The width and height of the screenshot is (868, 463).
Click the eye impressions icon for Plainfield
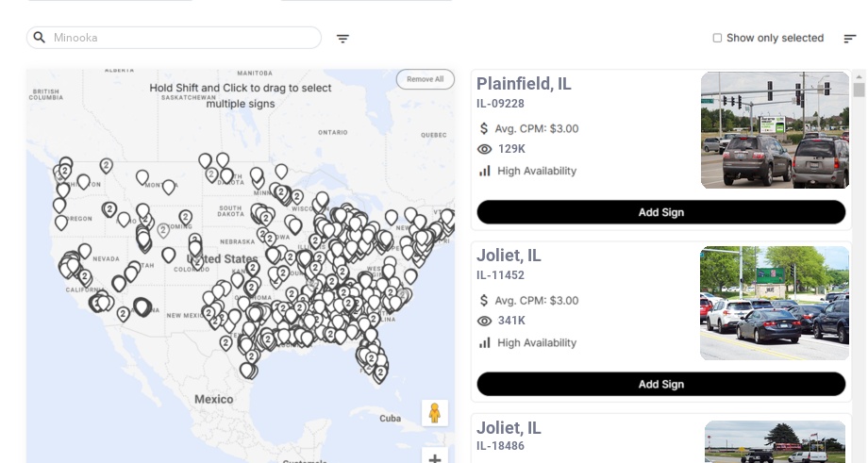(x=485, y=149)
